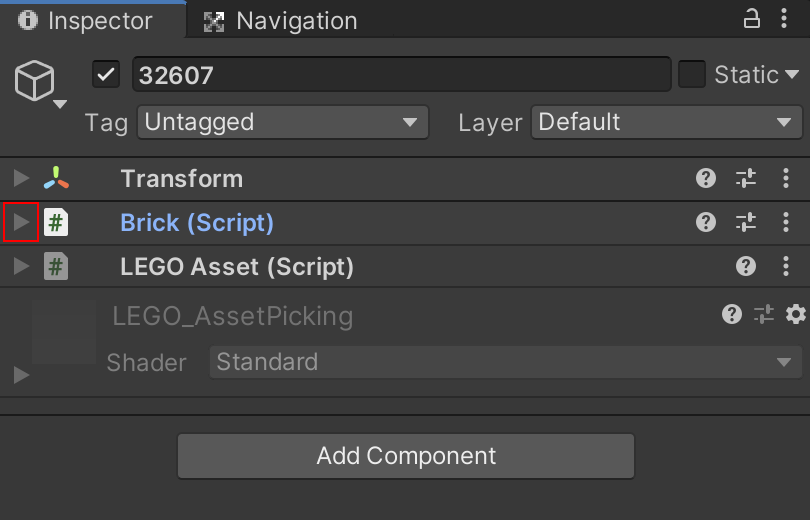Open the Layer dropdown showing Default
The width and height of the screenshot is (810, 520).
666,123
